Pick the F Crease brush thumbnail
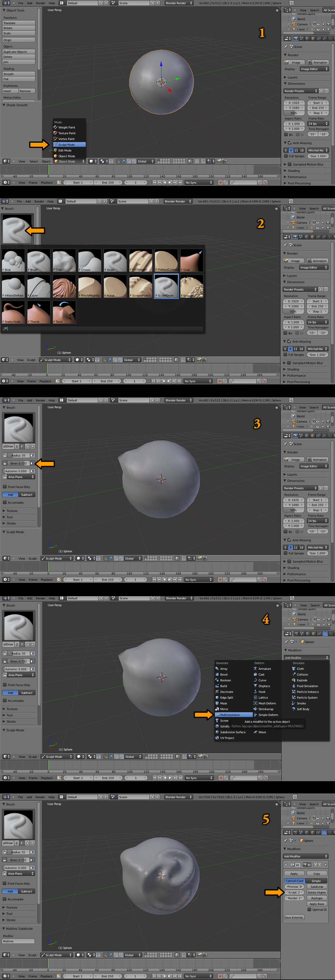The height and width of the screenshot is (980, 335). 90,261
